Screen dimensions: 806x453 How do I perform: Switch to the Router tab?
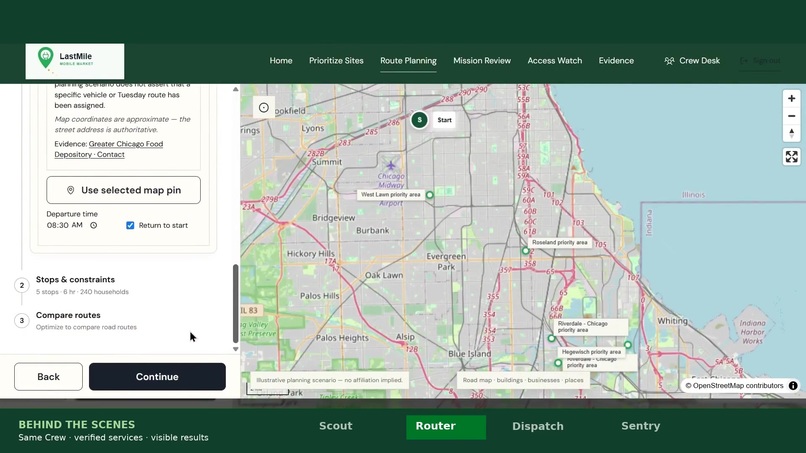(x=446, y=427)
